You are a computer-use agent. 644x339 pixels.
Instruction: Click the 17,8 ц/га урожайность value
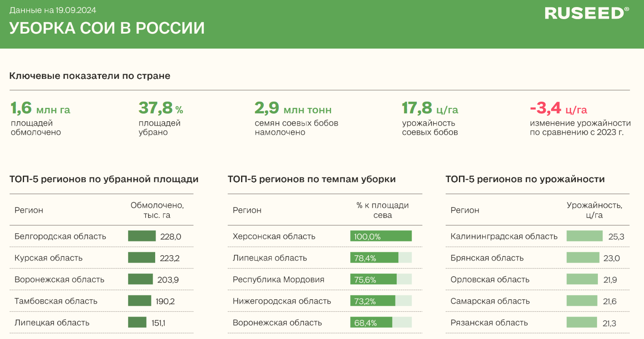[429, 108]
